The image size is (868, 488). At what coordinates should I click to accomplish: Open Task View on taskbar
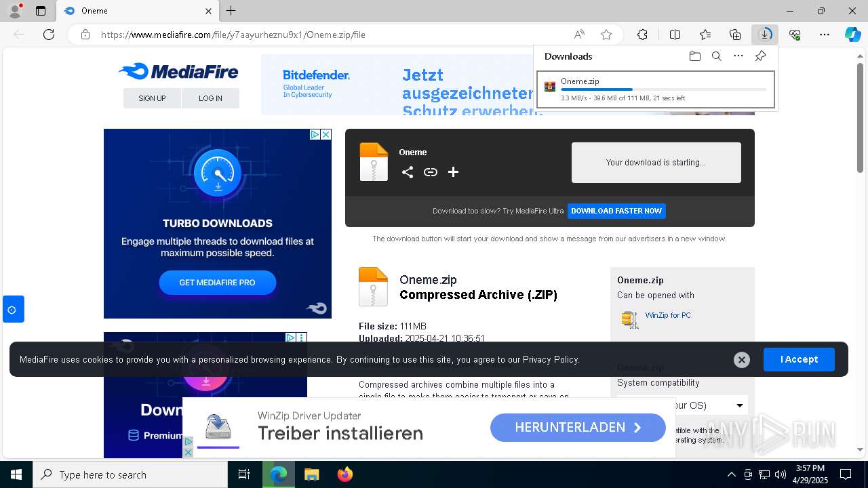[244, 474]
